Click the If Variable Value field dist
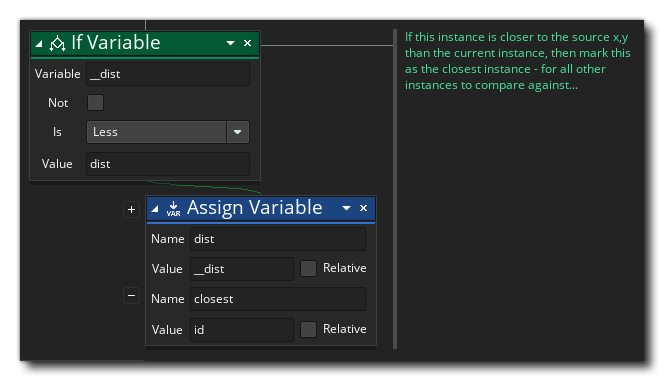664x381 pixels. [x=168, y=164]
